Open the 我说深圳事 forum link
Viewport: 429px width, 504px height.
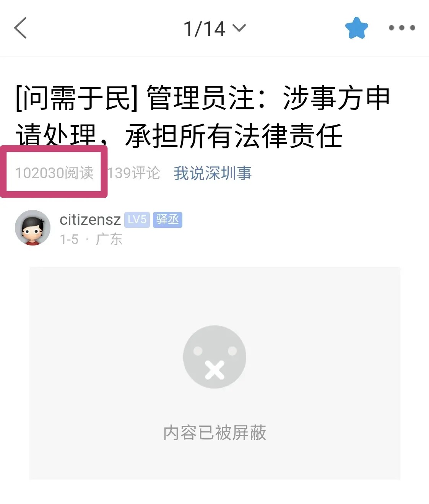(x=213, y=173)
